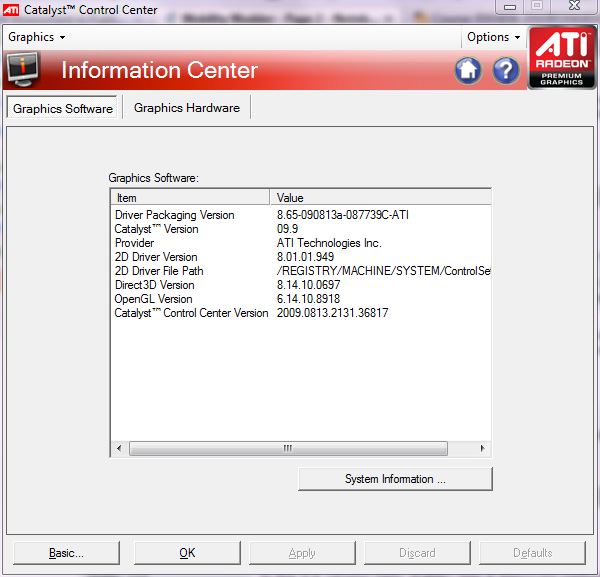Viewport: 600px width, 577px height.
Task: Switch to the Graphics Software tab
Action: 63,108
